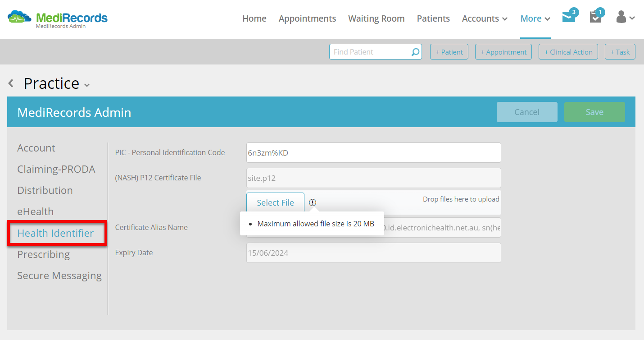Open the mail inbox envelope icon
The image size is (644, 340).
click(569, 18)
